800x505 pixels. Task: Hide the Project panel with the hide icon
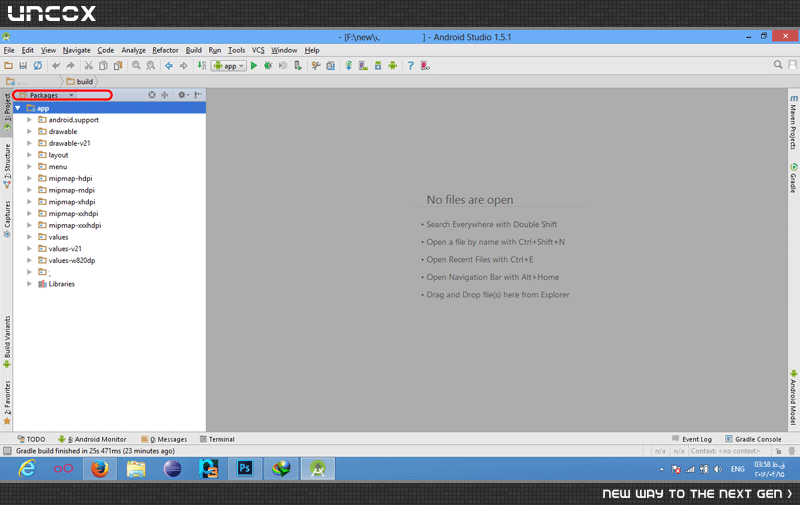(198, 95)
